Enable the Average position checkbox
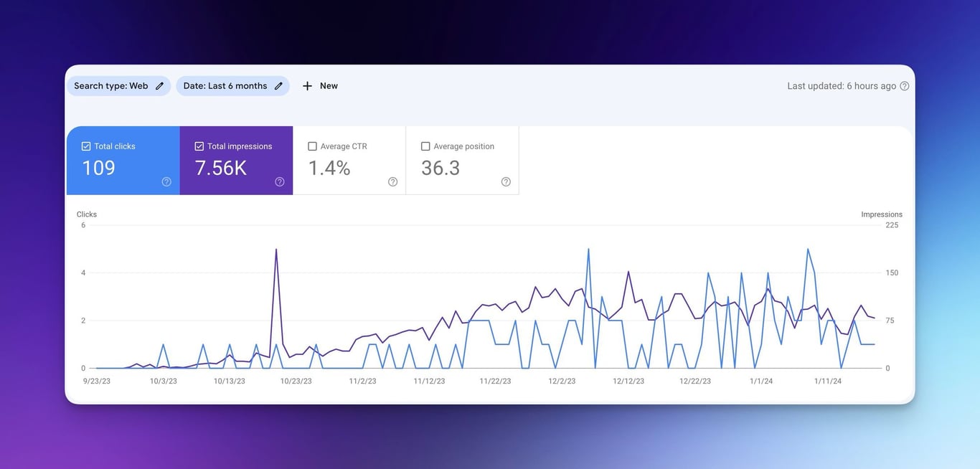The height and width of the screenshot is (469, 980). tap(425, 146)
